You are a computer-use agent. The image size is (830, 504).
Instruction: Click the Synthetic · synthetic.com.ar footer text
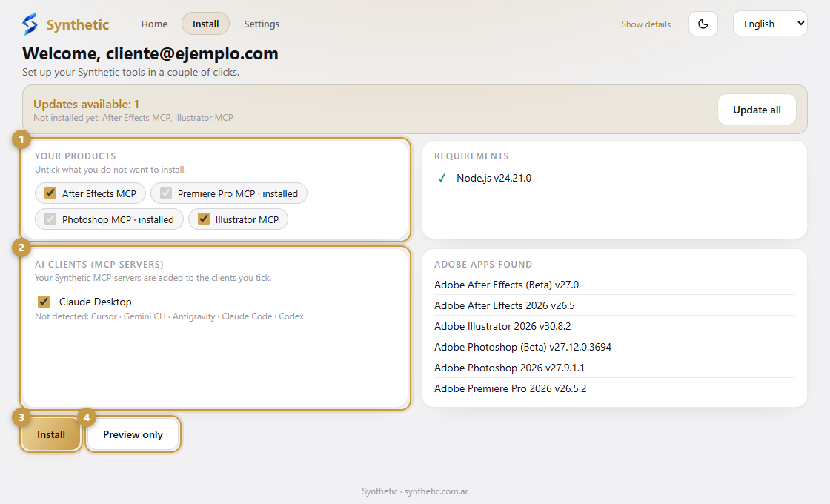tap(415, 491)
